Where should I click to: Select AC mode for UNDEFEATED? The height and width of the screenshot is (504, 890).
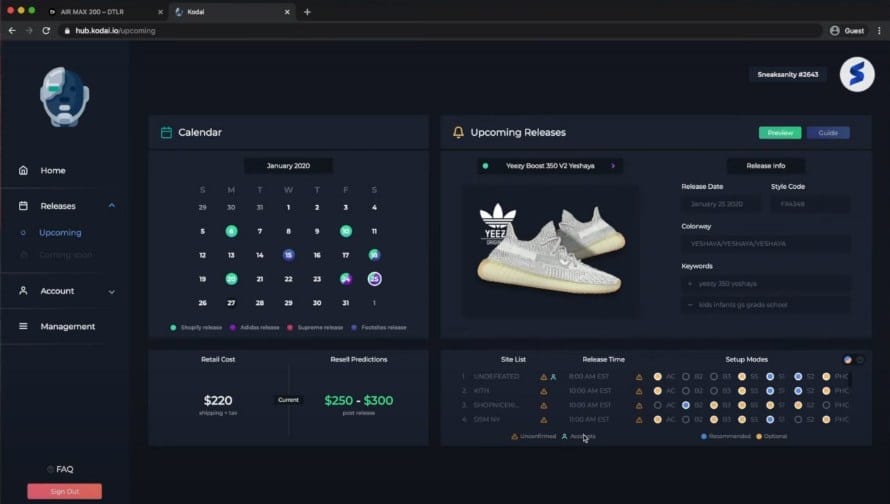click(x=657, y=376)
